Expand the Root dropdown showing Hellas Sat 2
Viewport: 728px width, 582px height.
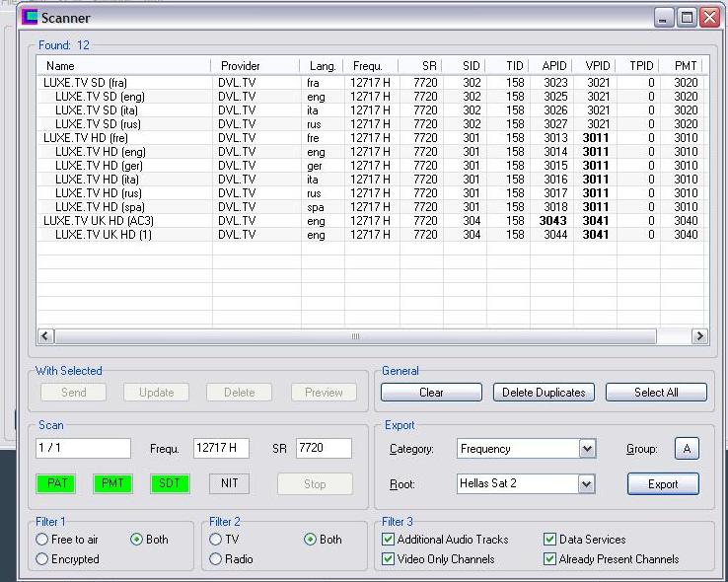point(587,484)
